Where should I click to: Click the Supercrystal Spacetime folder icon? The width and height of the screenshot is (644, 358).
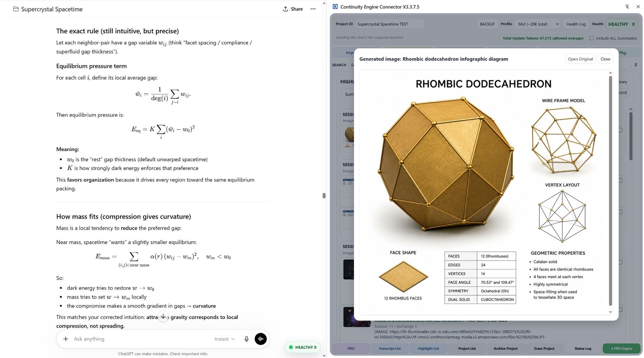click(16, 9)
